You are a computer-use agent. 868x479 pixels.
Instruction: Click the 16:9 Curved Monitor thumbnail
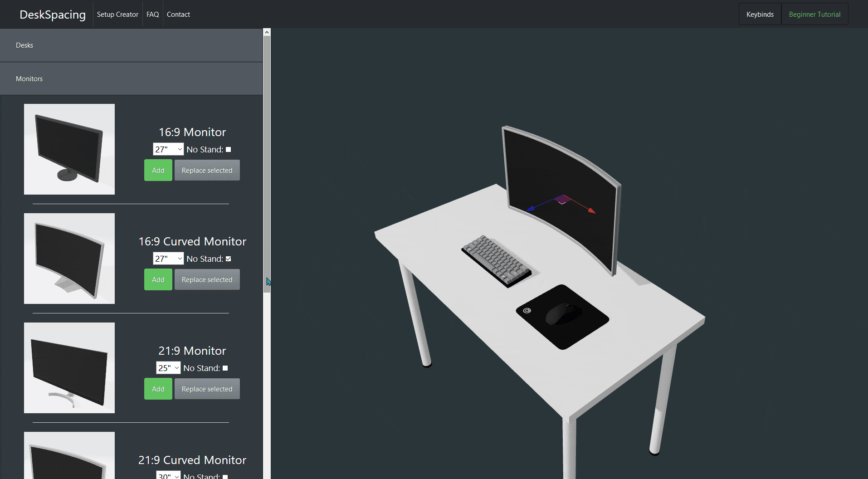[69, 259]
